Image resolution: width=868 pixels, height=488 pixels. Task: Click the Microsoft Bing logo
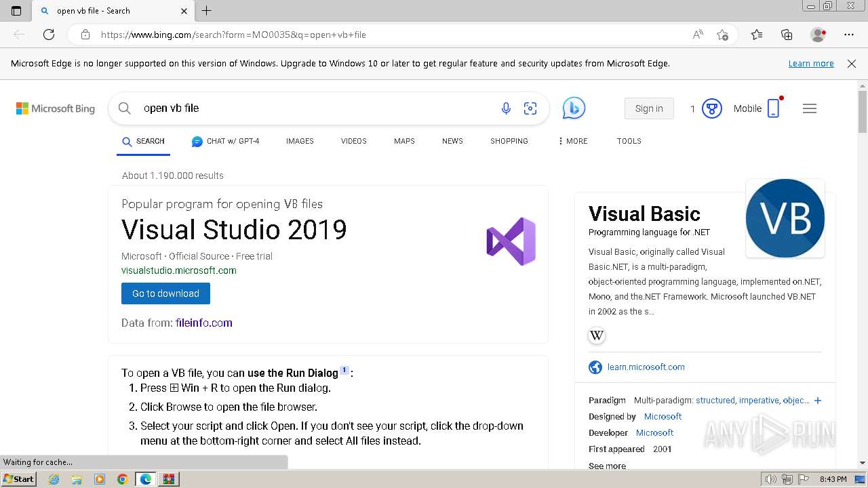point(56,108)
